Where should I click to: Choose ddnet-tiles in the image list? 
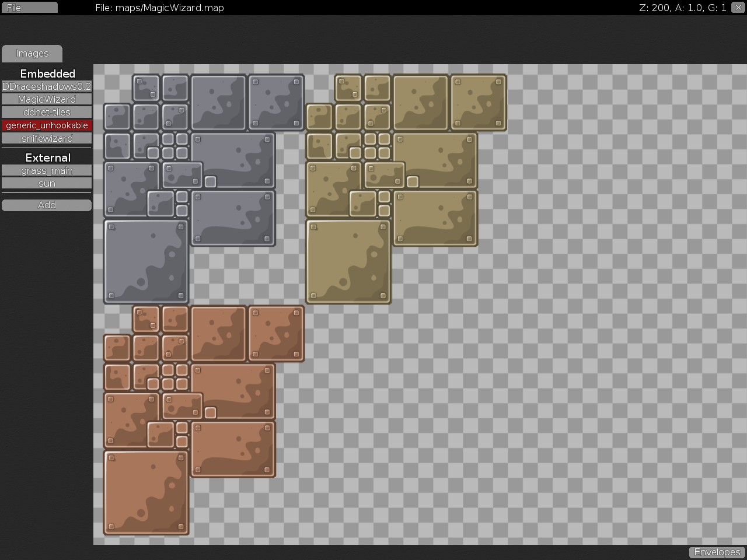tap(47, 112)
